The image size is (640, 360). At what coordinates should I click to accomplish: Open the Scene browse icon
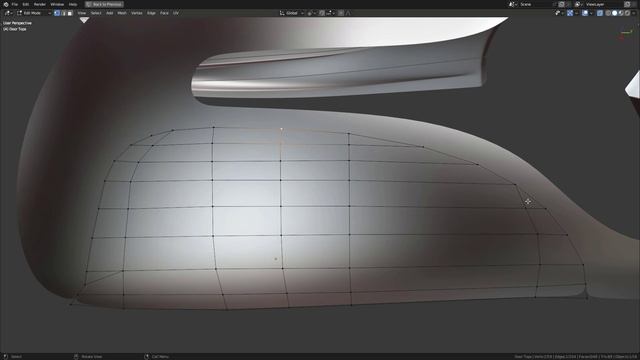click(x=512, y=4)
